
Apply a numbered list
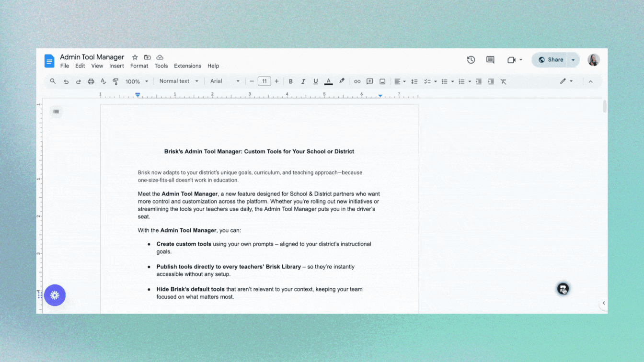[x=461, y=81]
